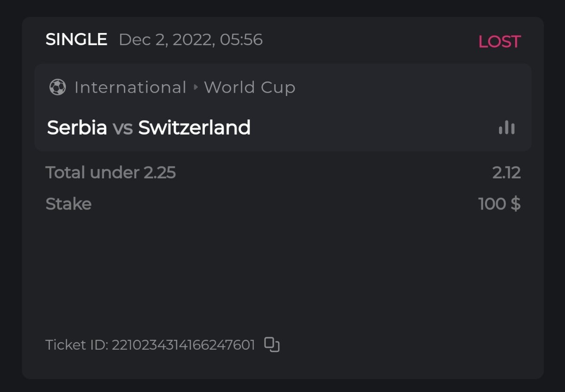Click the soccer ball sport icon
The width and height of the screenshot is (565, 392).
tap(57, 87)
